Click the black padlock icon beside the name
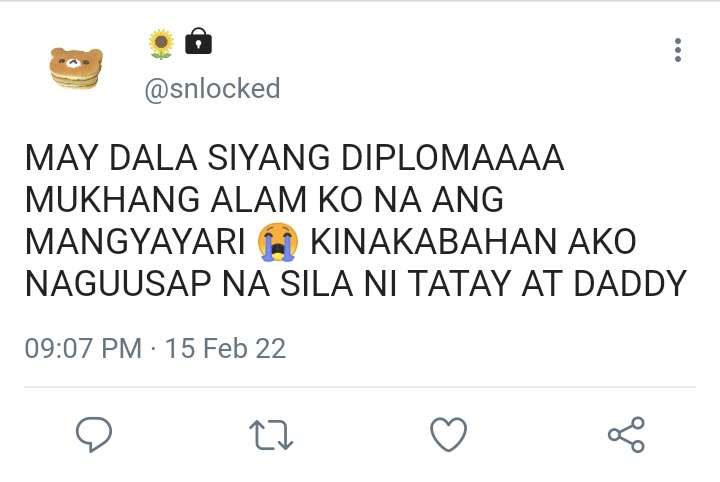This screenshot has width=720, height=482. [x=198, y=41]
